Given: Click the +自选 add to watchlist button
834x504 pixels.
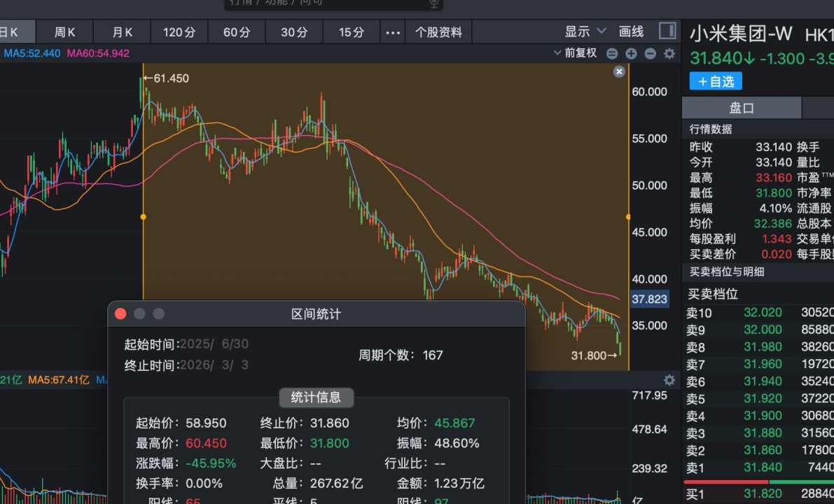Looking at the screenshot, I should point(715,81).
